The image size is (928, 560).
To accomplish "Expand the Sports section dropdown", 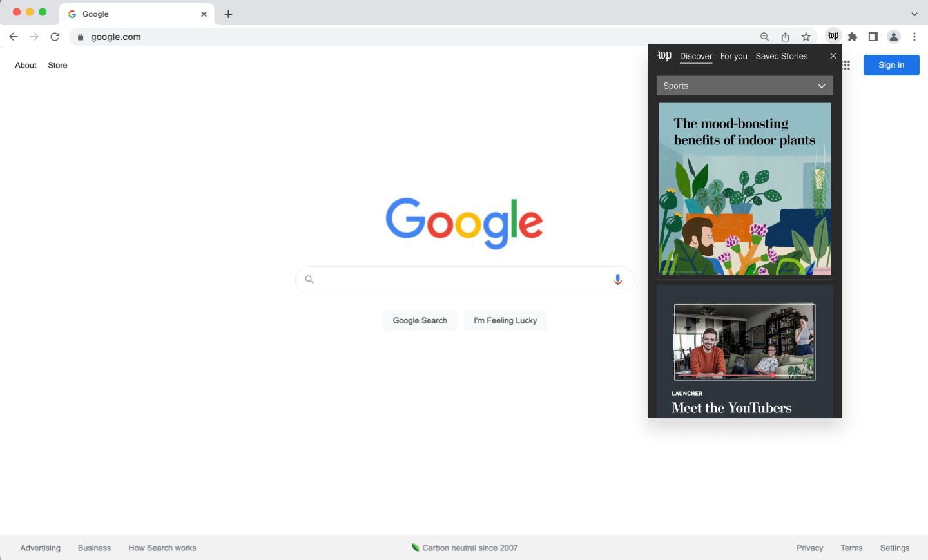I will [x=745, y=86].
